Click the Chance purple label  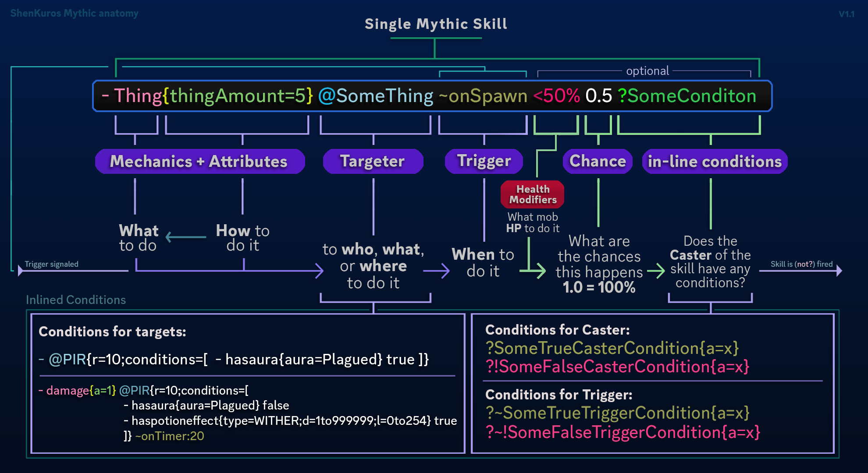tap(598, 161)
